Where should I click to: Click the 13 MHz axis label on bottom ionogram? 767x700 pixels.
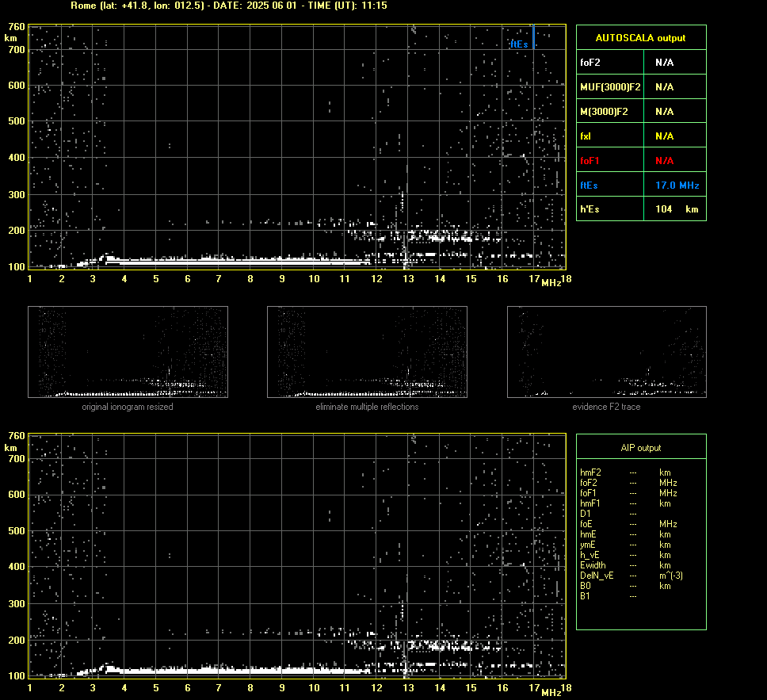point(408,688)
